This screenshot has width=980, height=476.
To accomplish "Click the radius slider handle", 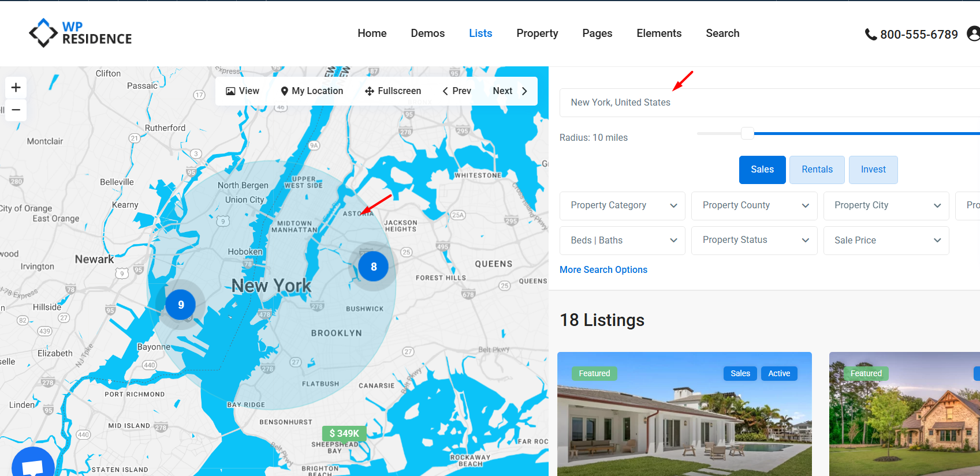I will [747, 134].
